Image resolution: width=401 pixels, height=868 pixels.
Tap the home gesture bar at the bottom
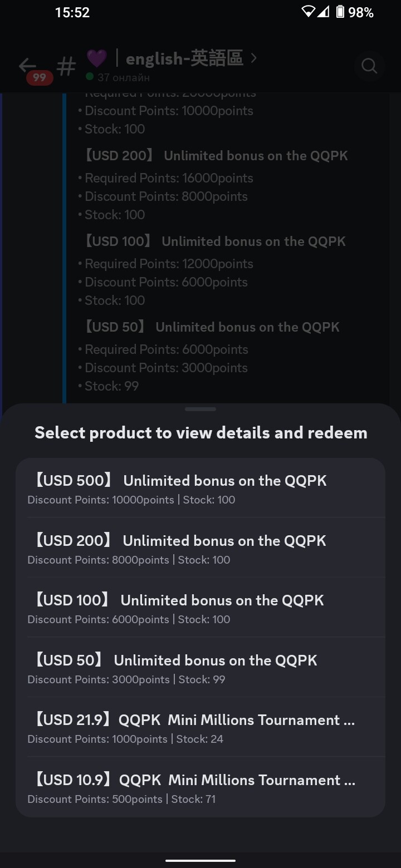click(x=200, y=860)
